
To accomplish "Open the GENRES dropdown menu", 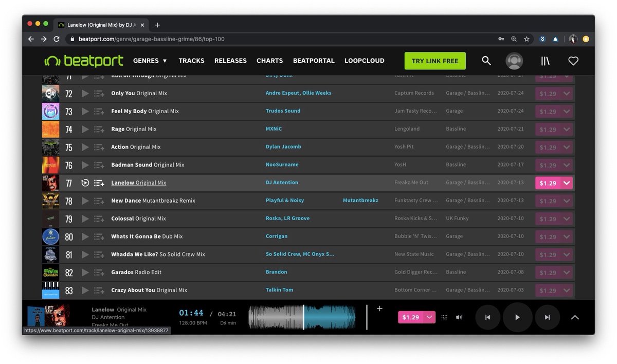I will (150, 61).
